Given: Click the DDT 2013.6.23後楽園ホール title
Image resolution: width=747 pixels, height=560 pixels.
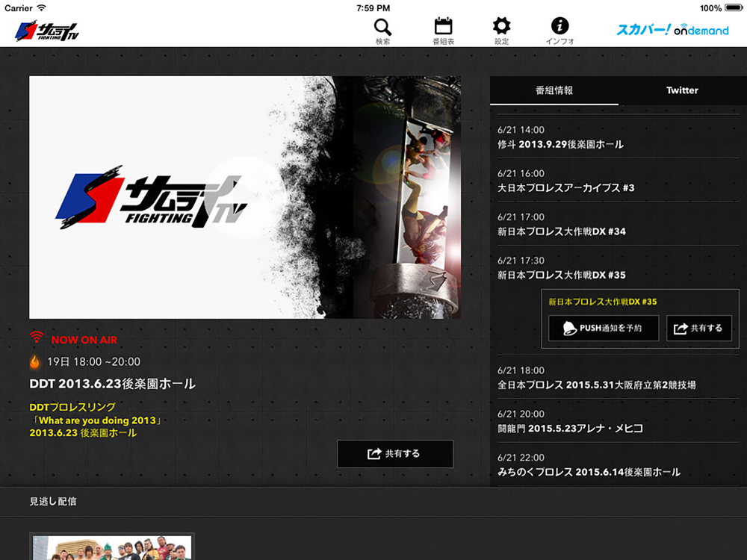Looking at the screenshot, I should (113, 384).
